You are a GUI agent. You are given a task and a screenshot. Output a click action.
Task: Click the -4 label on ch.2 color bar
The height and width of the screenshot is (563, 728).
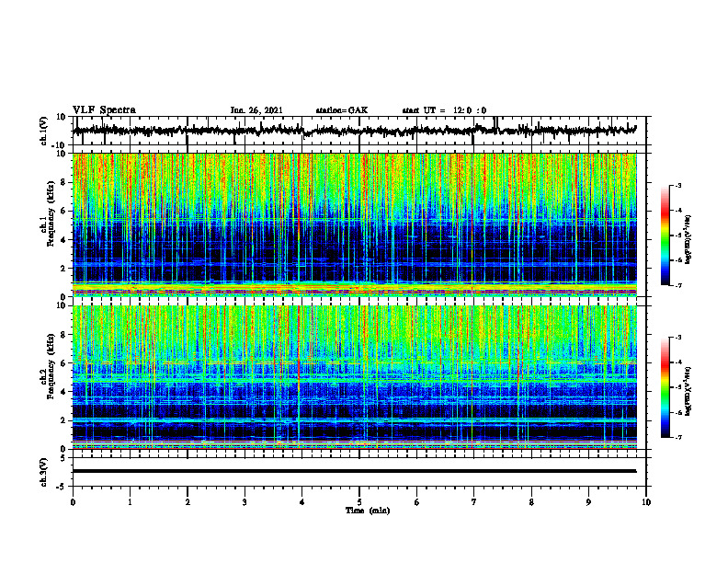(x=677, y=362)
